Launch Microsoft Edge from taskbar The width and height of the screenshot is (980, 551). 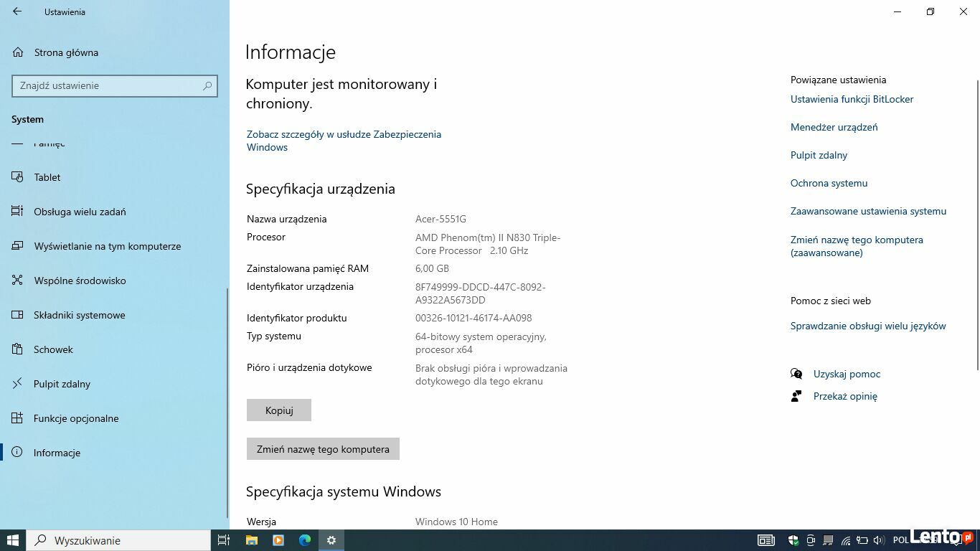point(305,540)
